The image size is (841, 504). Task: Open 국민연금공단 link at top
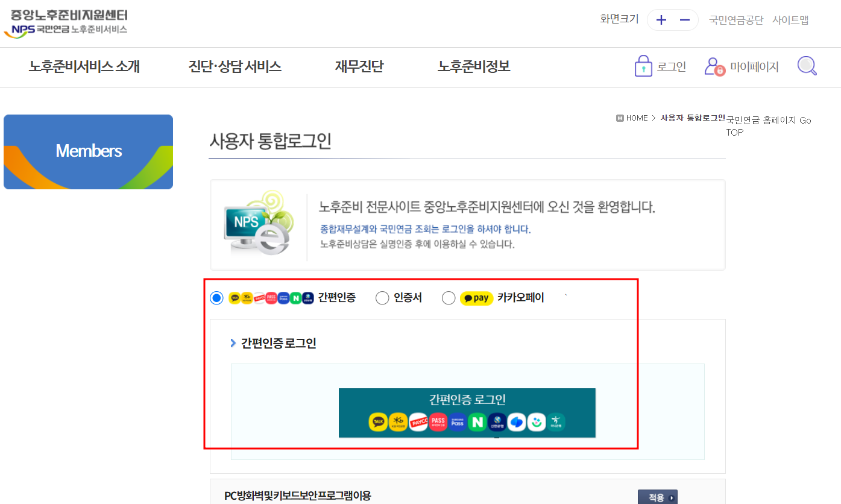click(x=736, y=20)
